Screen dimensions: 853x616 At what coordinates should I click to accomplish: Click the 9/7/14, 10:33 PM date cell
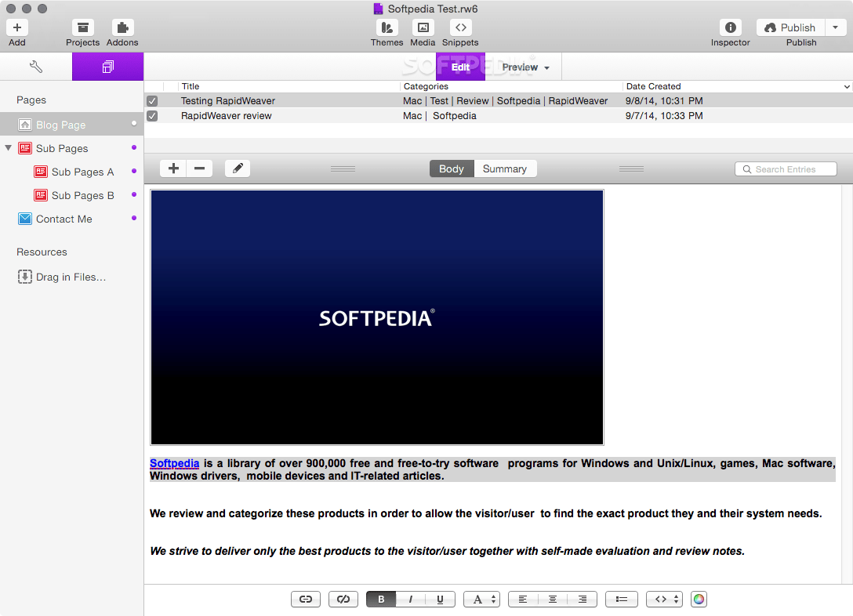click(x=664, y=116)
